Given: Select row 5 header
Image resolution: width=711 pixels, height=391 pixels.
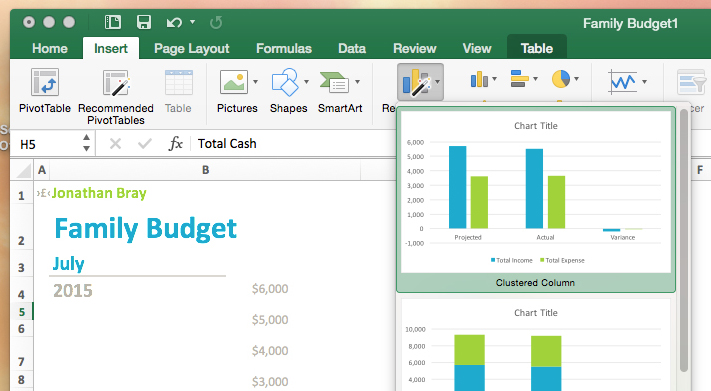Looking at the screenshot, I should click(x=21, y=312).
